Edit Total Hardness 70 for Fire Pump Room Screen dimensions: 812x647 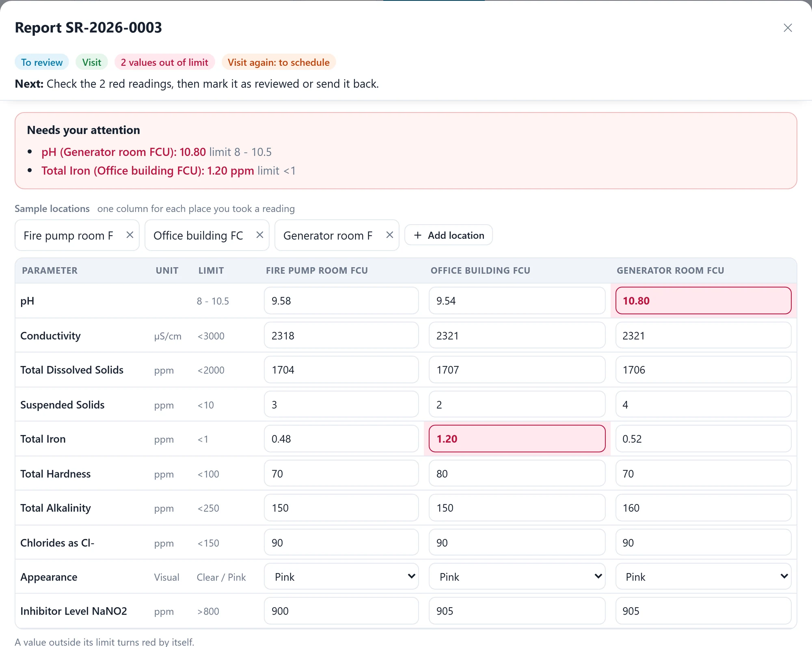pos(341,474)
